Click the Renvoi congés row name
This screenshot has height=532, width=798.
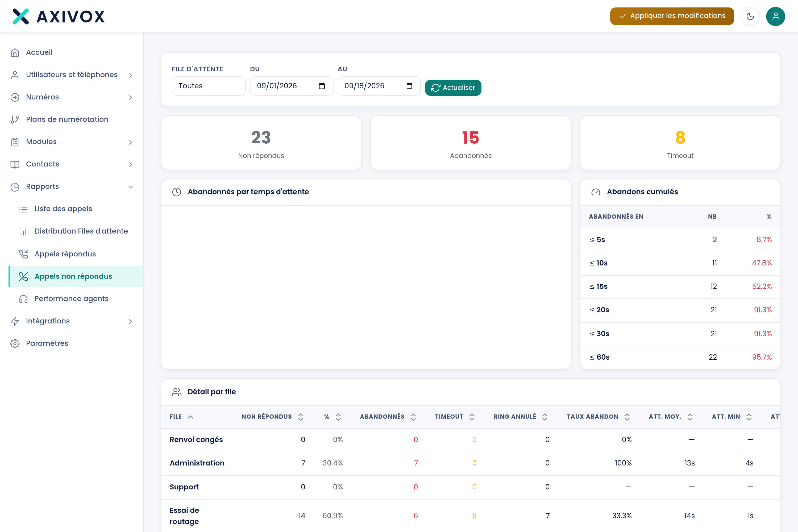pyautogui.click(x=196, y=439)
